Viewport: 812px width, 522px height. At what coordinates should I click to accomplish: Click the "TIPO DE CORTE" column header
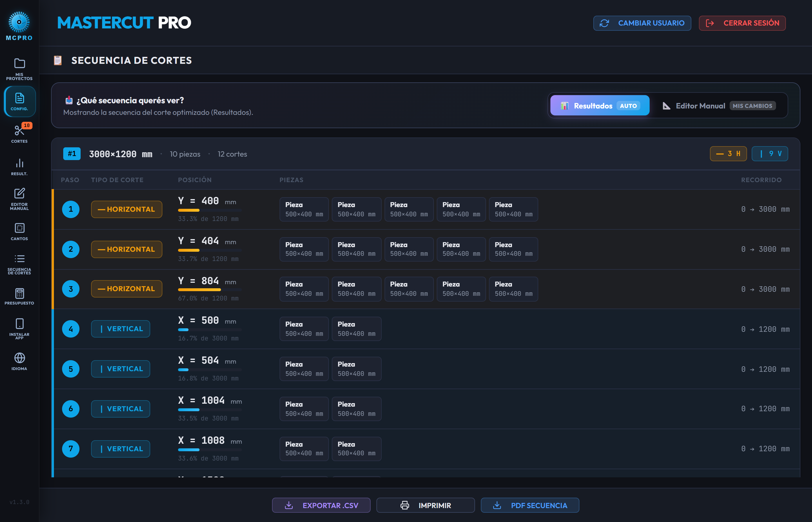tap(117, 180)
